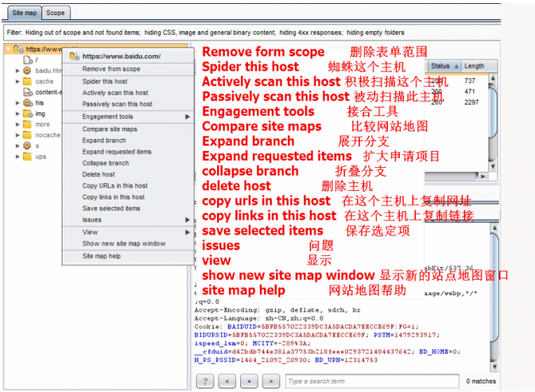Click the lock icon in the context menu header
The height and width of the screenshot is (392, 535).
click(74, 56)
